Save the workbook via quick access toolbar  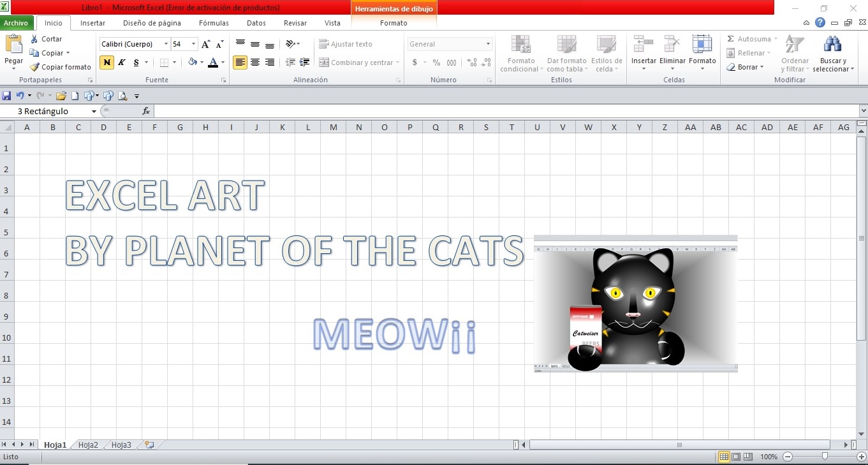pyautogui.click(x=6, y=95)
